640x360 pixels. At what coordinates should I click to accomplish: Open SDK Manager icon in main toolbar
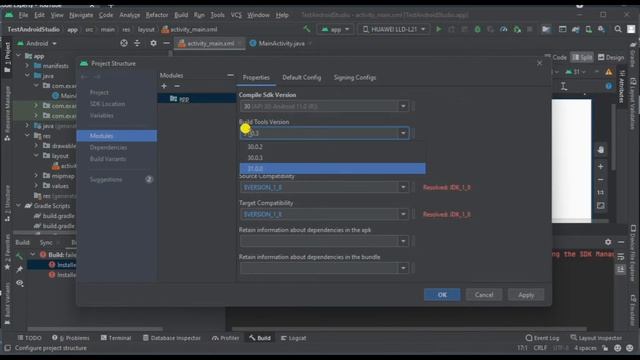[601, 29]
